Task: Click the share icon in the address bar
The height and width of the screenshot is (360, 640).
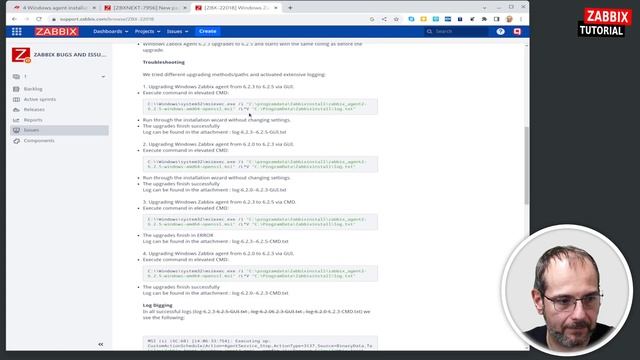Action: tap(384, 19)
